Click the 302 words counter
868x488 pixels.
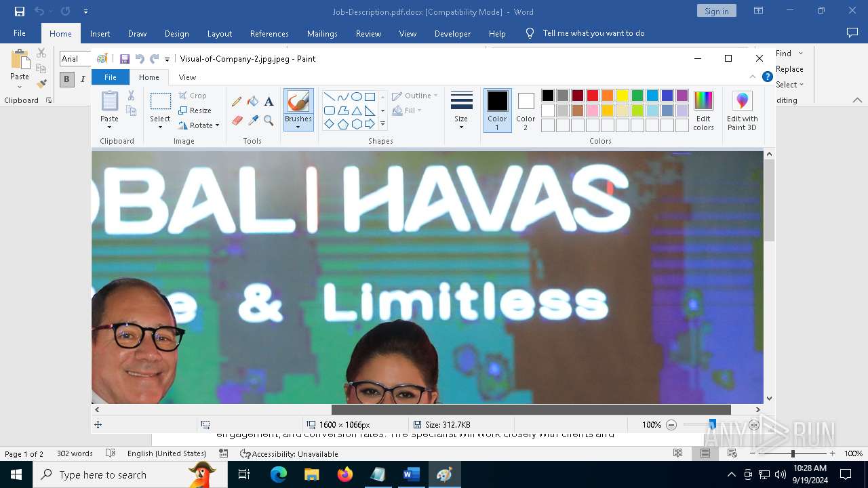(75, 453)
